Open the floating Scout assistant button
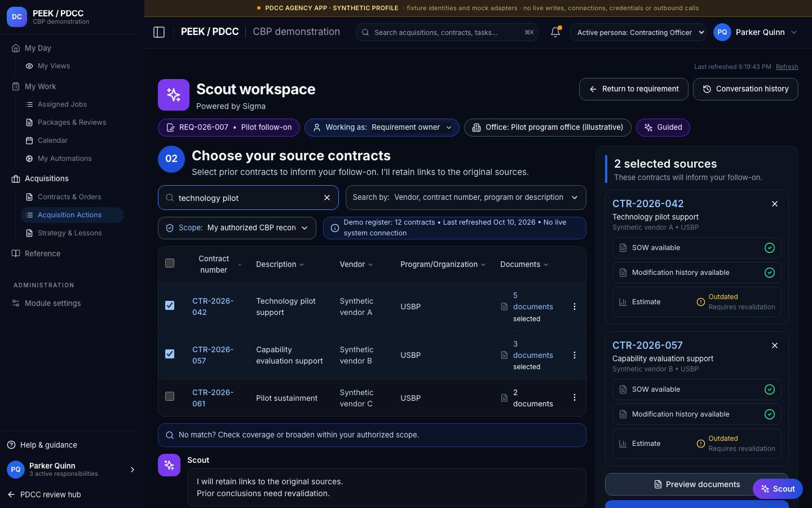This screenshot has width=812, height=508. (778, 489)
